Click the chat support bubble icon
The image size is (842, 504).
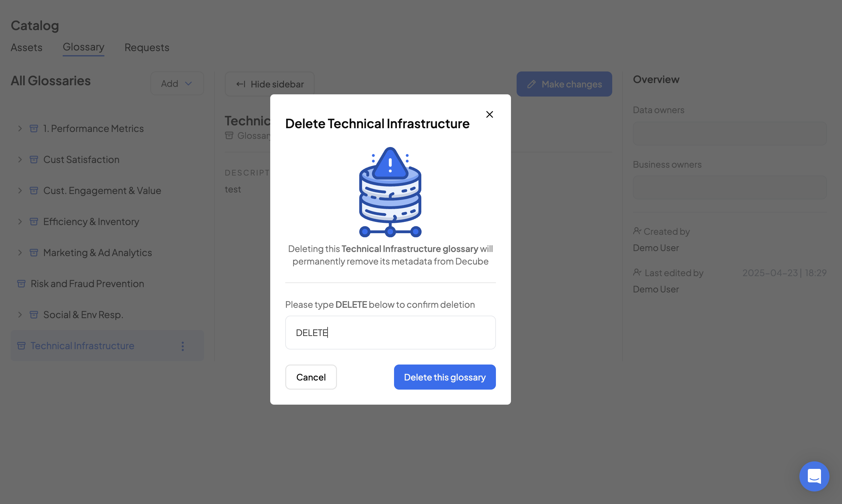tap(814, 476)
